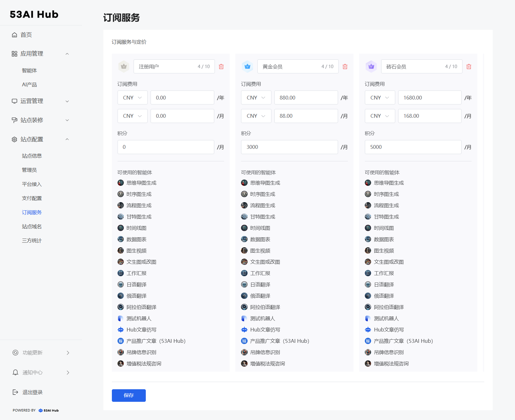515x420 pixels.
Task: Click the trash icon for 黄金会员
Action: (345, 67)
